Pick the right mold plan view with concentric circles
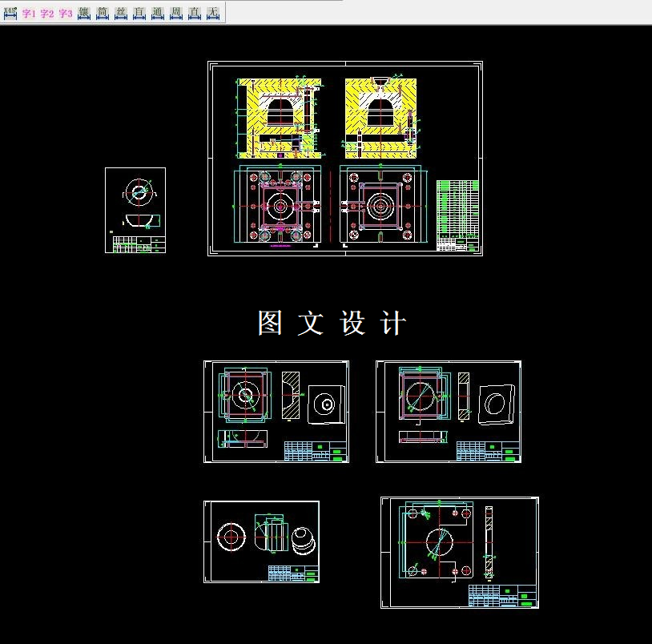 383,204
